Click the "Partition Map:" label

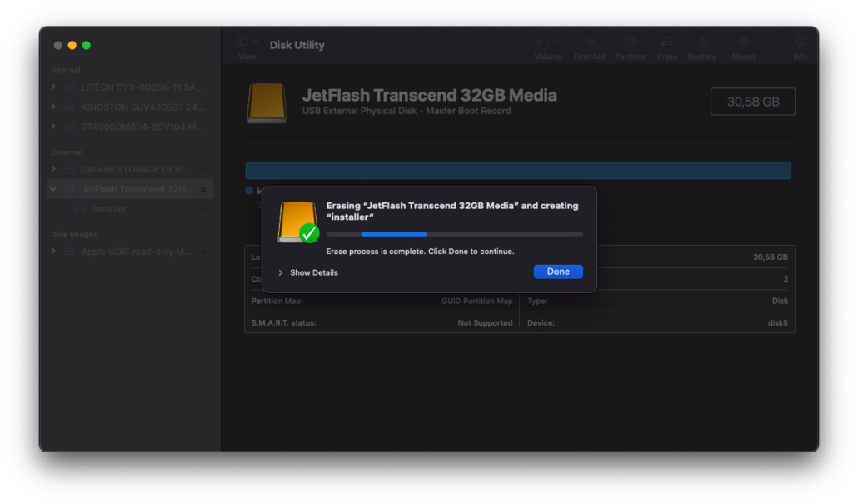277,301
